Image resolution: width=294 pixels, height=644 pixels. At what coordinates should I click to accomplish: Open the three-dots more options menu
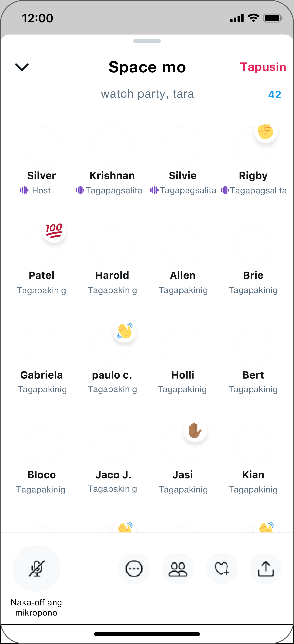(134, 568)
